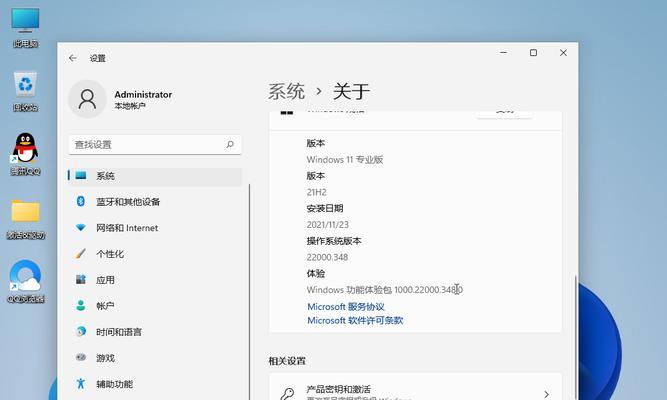Click the back arrow in Settings
The height and width of the screenshot is (400, 667).
click(73, 58)
